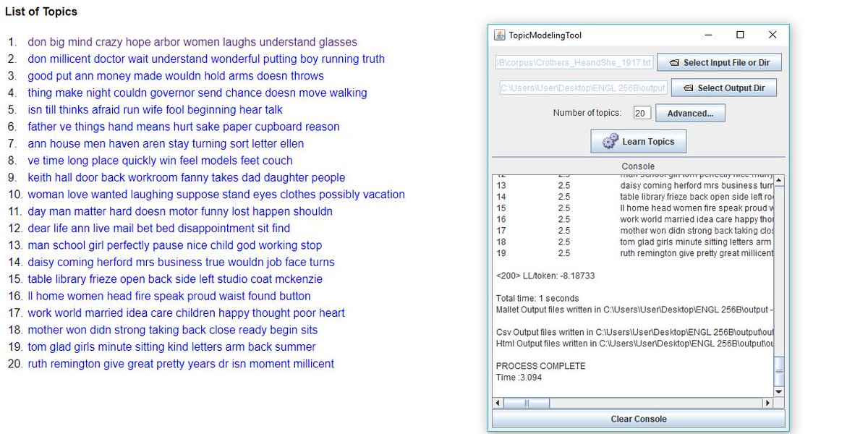Viewport: 868px width, 434px height.
Task: Open topic 10 'woman love wanted laughing' link
Action: tap(216, 195)
